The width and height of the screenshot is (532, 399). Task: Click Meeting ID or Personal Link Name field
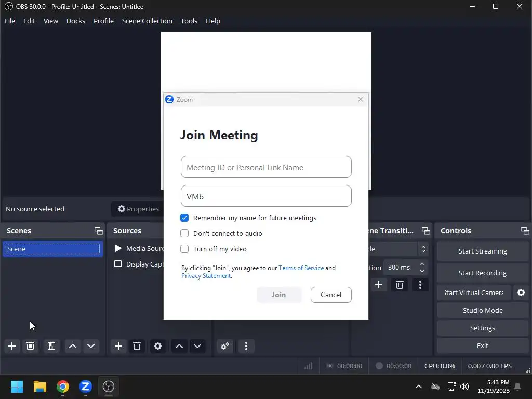pos(266,167)
